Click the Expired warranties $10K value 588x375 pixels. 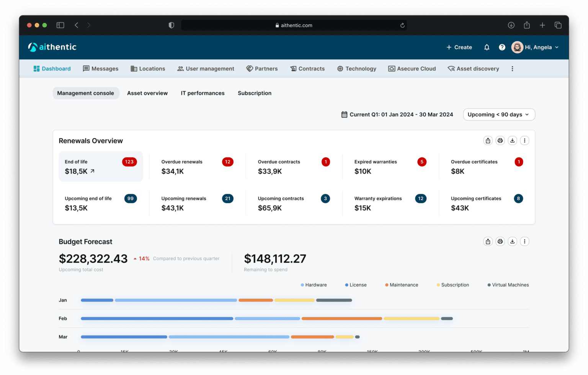tap(363, 171)
